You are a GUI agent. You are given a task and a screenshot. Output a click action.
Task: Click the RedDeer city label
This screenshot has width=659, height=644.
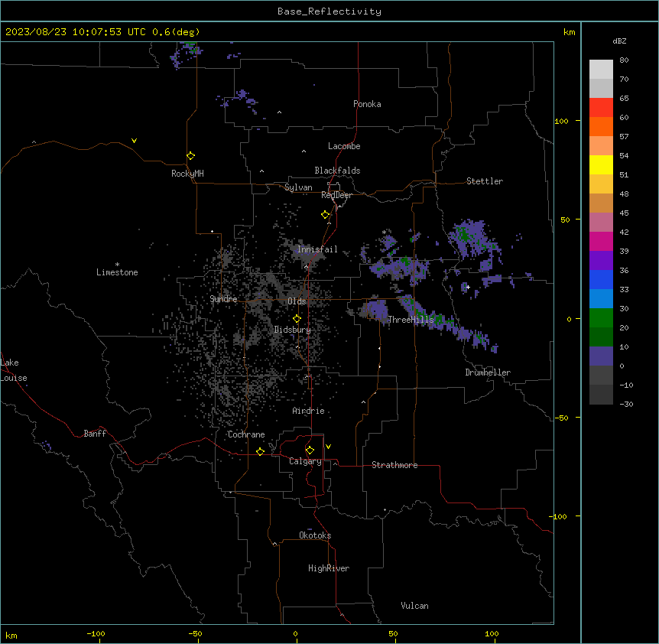click(336, 195)
